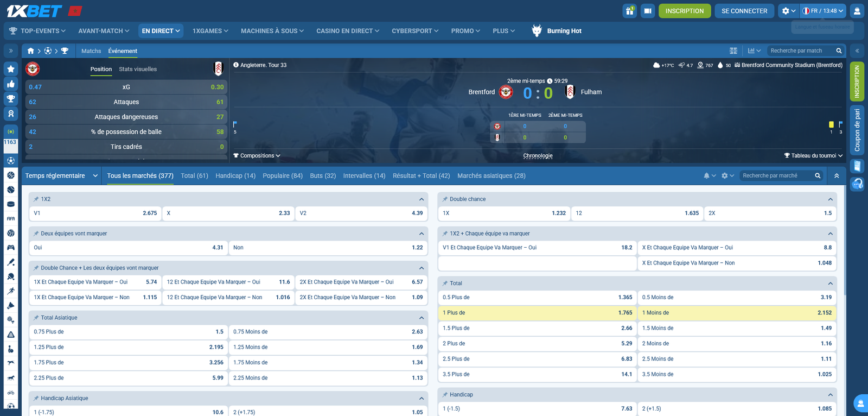Open the top championships trophy in the sidebar
This screenshot has width=868, height=416.
coord(11,99)
